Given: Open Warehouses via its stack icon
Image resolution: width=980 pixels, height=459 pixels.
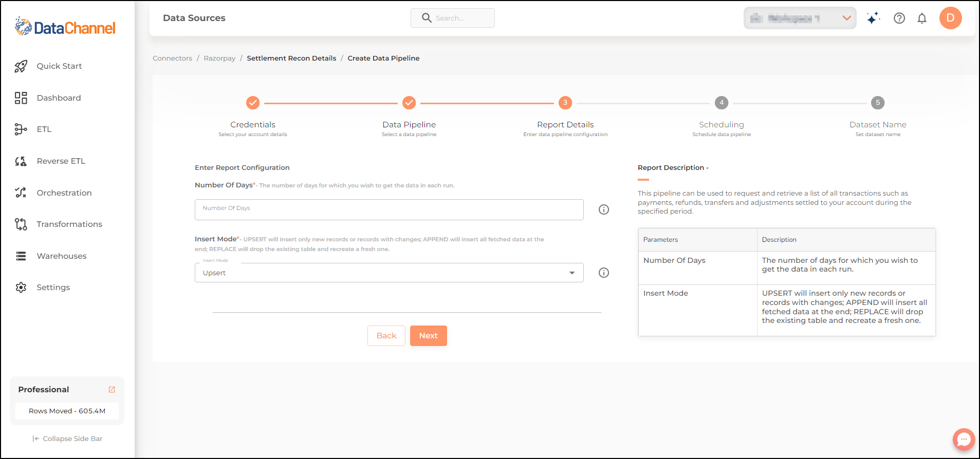Looking at the screenshot, I should click(x=21, y=256).
